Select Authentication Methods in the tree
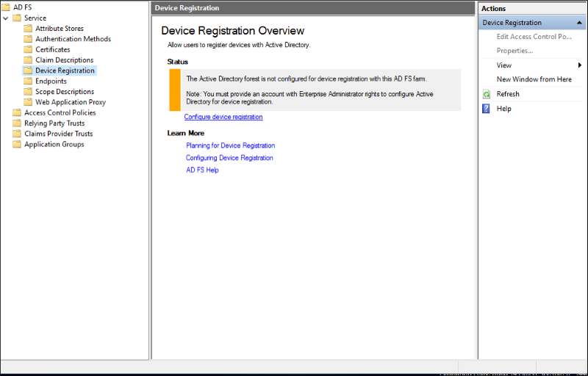This screenshot has height=376, width=588. pyautogui.click(x=73, y=39)
